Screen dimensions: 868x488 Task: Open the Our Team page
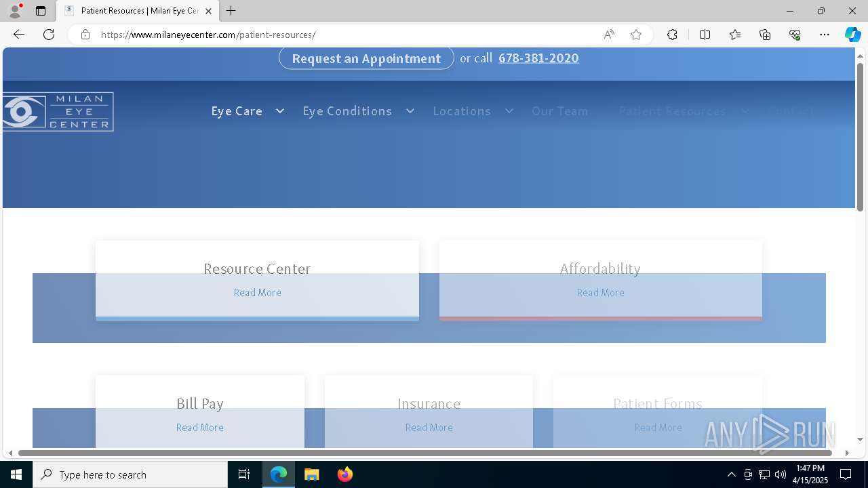point(560,111)
